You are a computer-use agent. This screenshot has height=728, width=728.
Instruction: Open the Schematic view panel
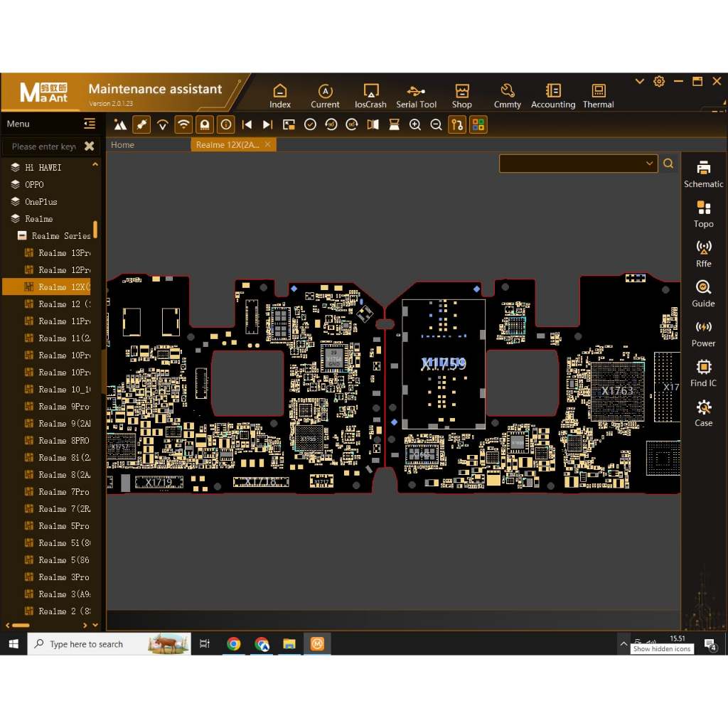tap(703, 174)
